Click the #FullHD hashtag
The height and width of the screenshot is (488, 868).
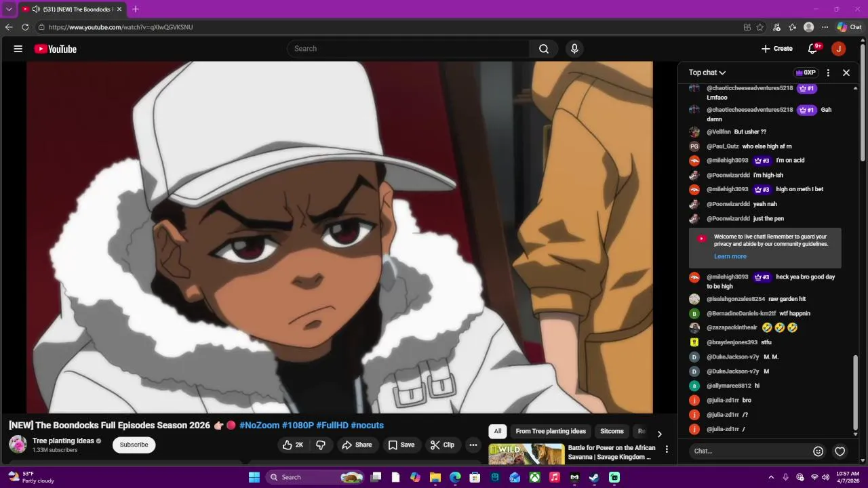coord(332,426)
